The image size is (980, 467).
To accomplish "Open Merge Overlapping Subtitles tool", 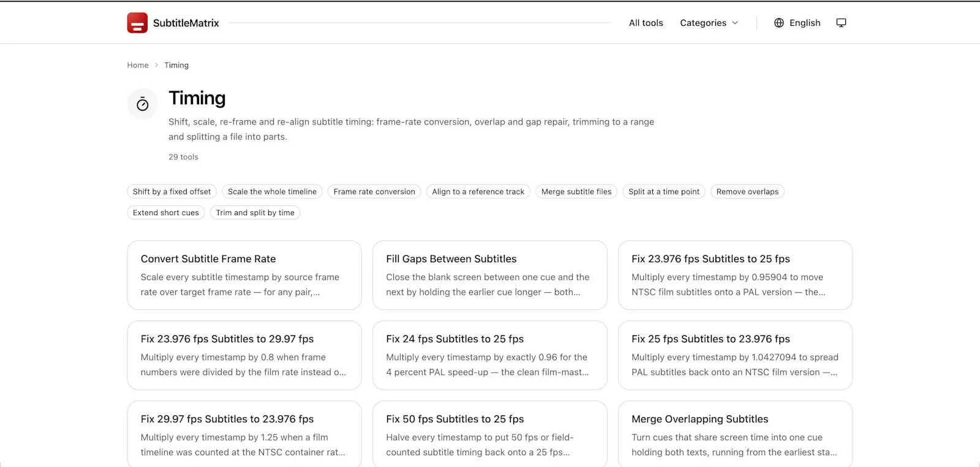I will point(735,434).
